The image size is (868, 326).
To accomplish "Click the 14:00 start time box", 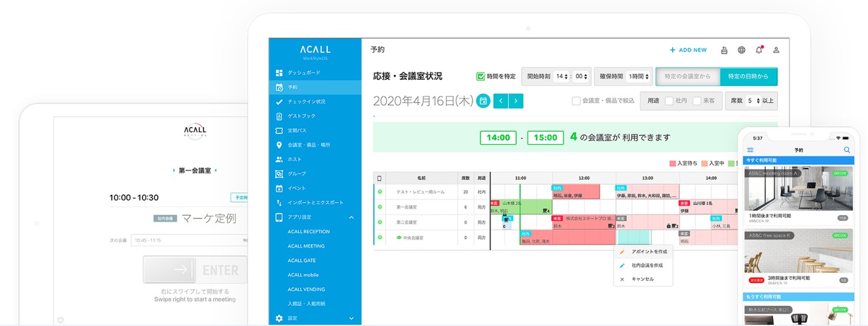I will [498, 138].
